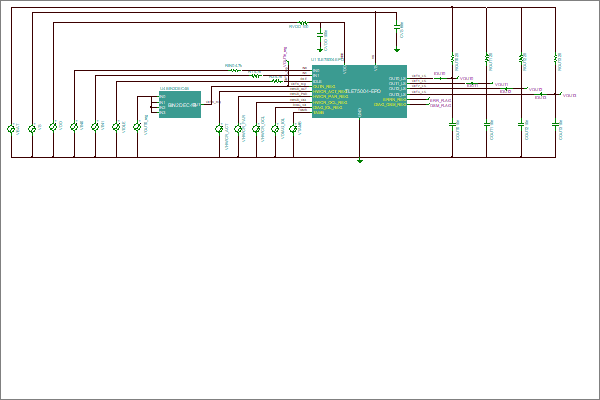The image size is (600, 400).
Task: Click the ERR_FLAG net label
Action: [440, 101]
